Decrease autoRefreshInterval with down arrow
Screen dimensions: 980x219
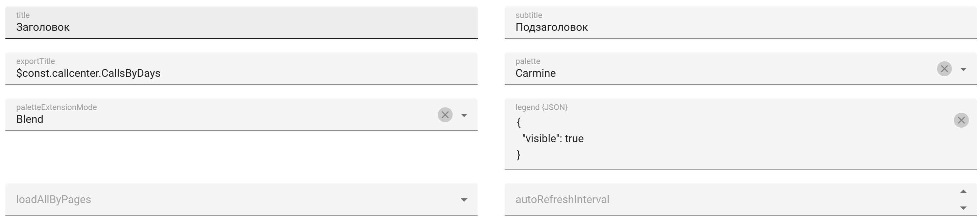pyautogui.click(x=963, y=208)
